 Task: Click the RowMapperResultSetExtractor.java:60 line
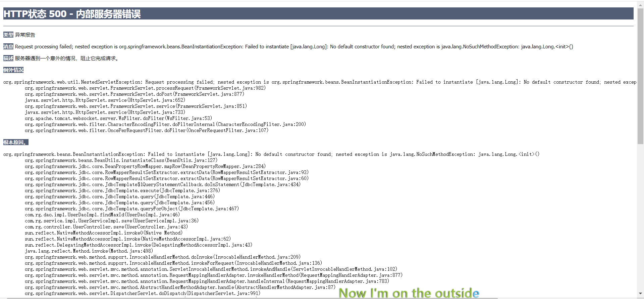click(x=167, y=178)
